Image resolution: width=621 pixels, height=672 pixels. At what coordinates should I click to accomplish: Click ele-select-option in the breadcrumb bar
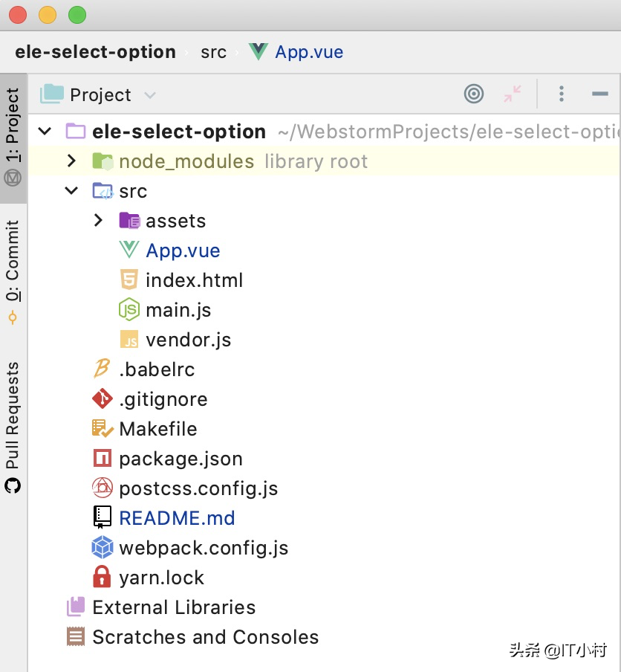click(x=96, y=52)
